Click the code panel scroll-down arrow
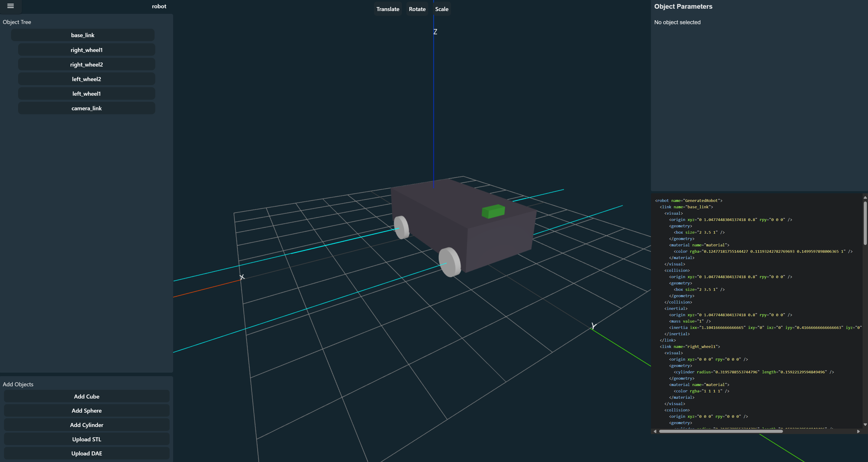 [865, 425]
